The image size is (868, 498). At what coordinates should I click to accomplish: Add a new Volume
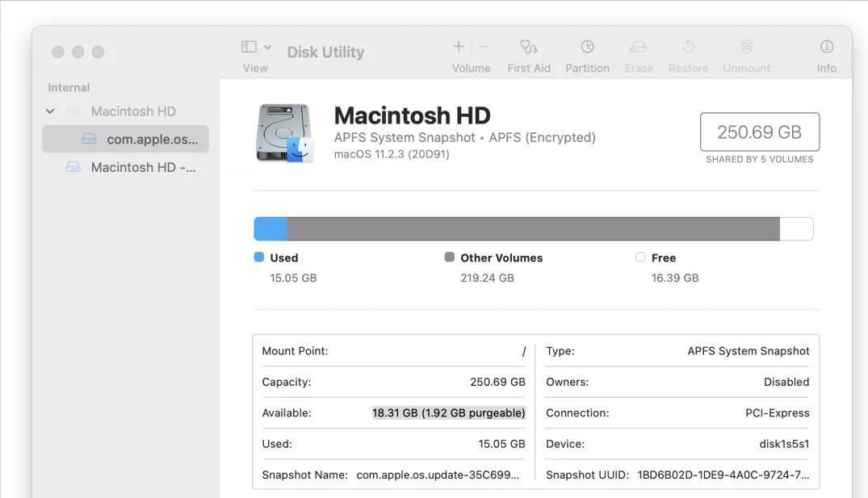pyautogui.click(x=458, y=47)
